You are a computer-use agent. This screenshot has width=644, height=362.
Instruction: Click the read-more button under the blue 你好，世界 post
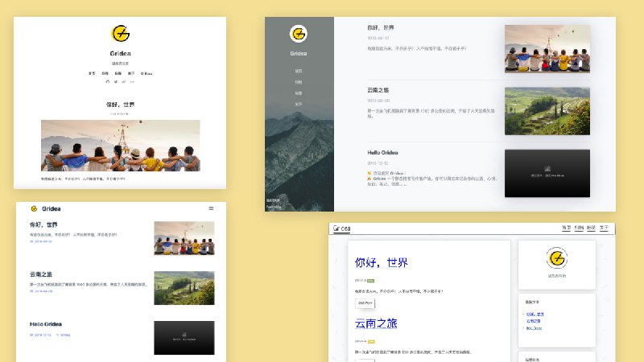(365, 303)
